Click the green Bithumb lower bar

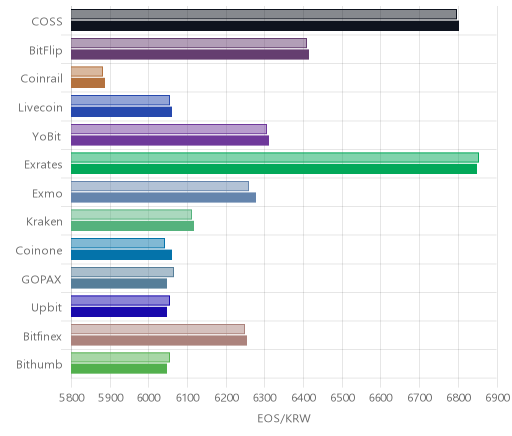(119, 369)
